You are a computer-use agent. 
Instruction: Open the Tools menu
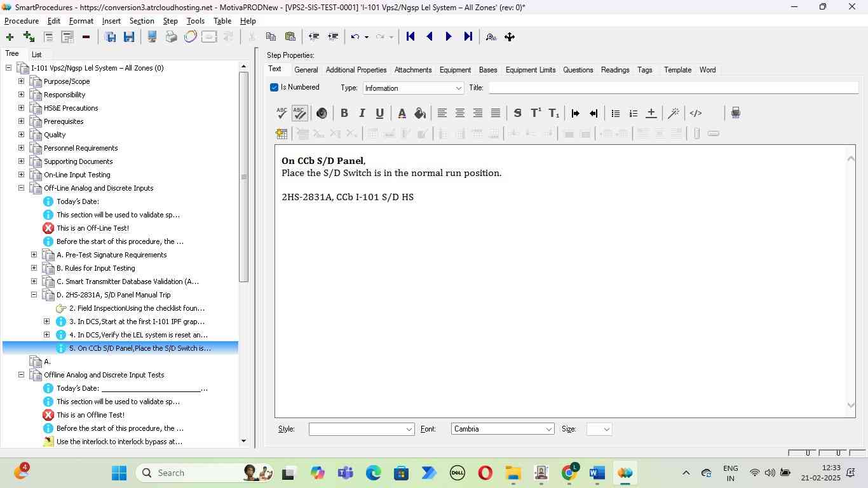pyautogui.click(x=196, y=21)
